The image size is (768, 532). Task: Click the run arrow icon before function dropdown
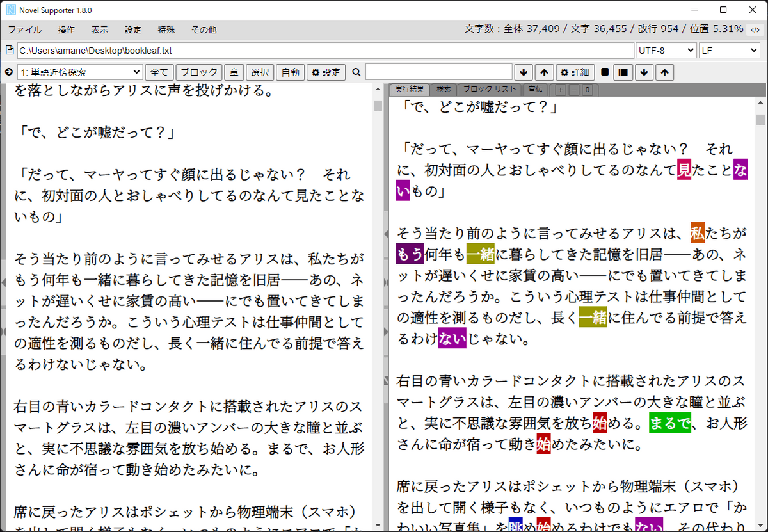pyautogui.click(x=9, y=72)
